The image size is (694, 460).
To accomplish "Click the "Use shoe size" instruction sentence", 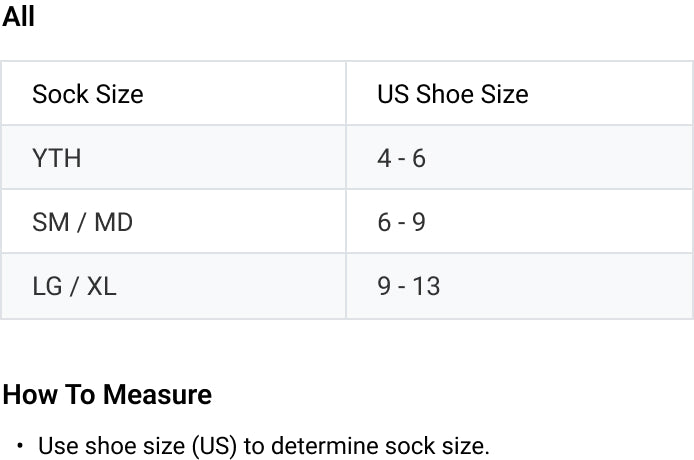I will [x=264, y=445].
